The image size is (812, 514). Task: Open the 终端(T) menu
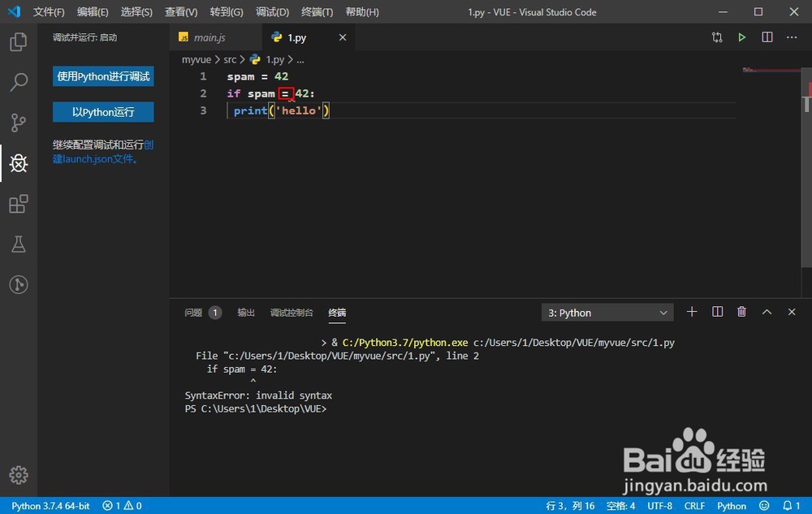click(x=317, y=12)
